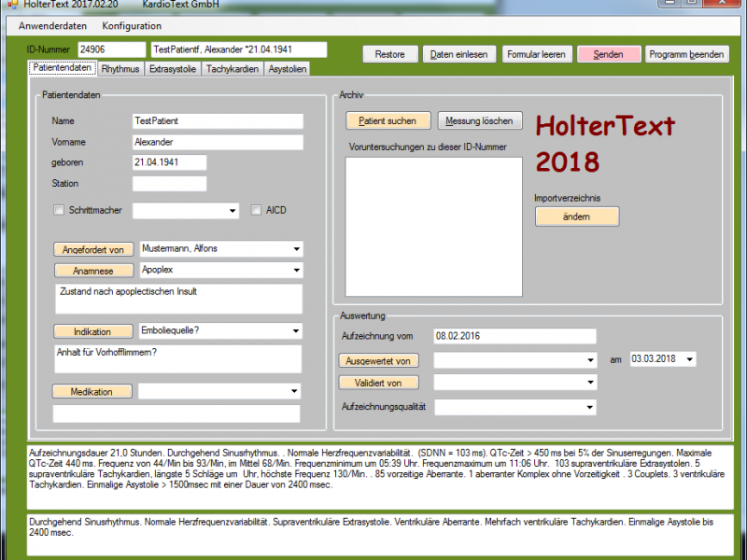
Task: Click the Angefordert von button
Action: coord(93,249)
